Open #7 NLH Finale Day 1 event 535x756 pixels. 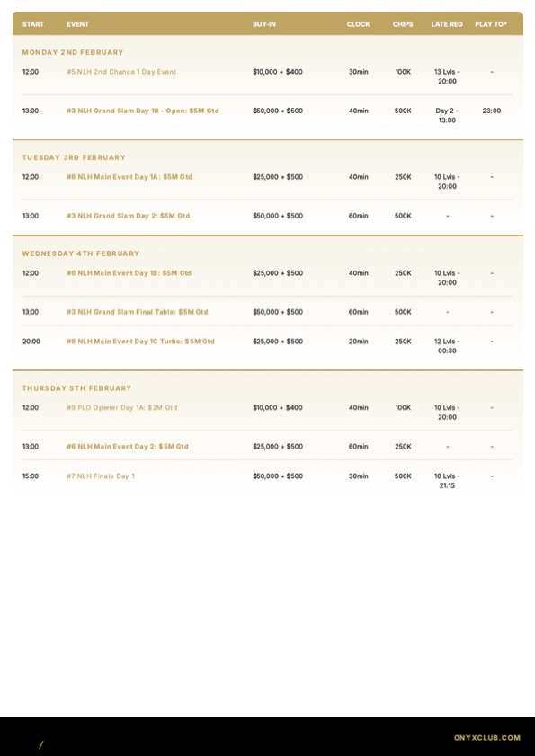tap(101, 476)
